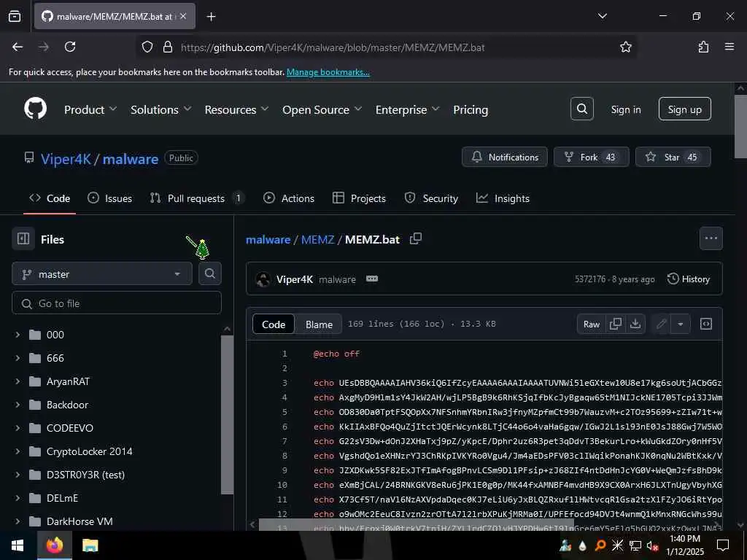The image size is (747, 560).
Task: Open the MEMZ breadcrumb folder
Action: click(x=317, y=239)
